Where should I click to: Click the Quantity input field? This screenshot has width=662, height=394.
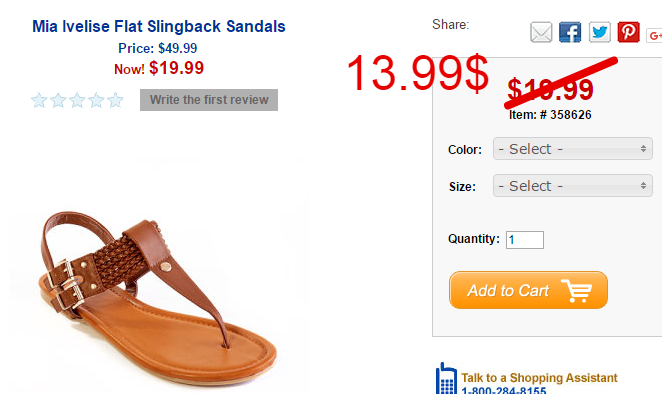(525, 240)
